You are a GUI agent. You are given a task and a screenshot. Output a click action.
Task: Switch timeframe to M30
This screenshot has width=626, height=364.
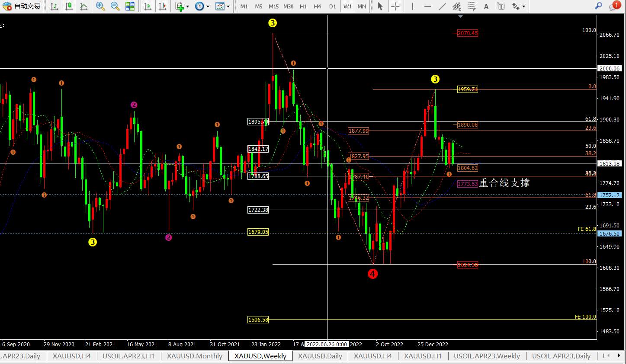click(288, 6)
